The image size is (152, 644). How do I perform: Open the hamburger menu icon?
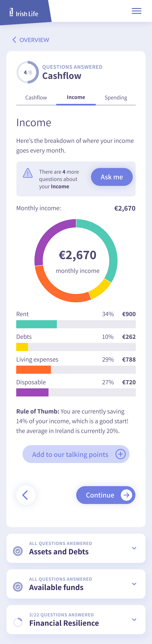click(136, 11)
